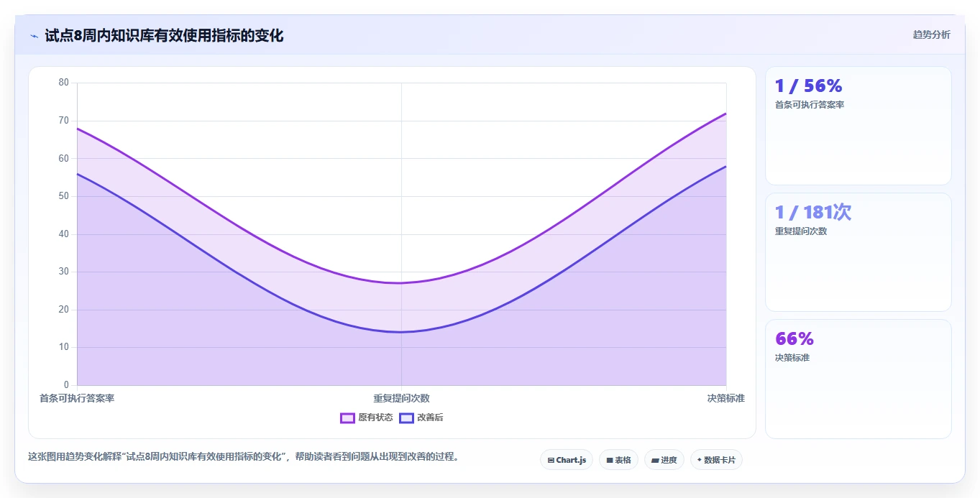This screenshot has height=498, width=980.
Task: Click 原有状态 line minimum at 重复提问次数
Action: tap(401, 283)
